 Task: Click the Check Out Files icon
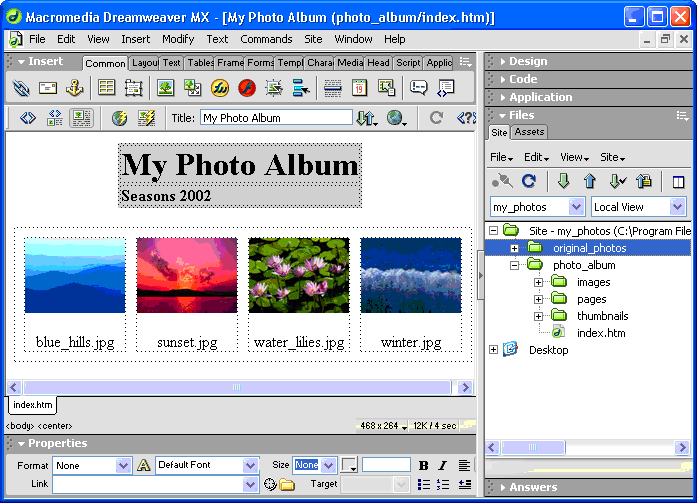[617, 181]
